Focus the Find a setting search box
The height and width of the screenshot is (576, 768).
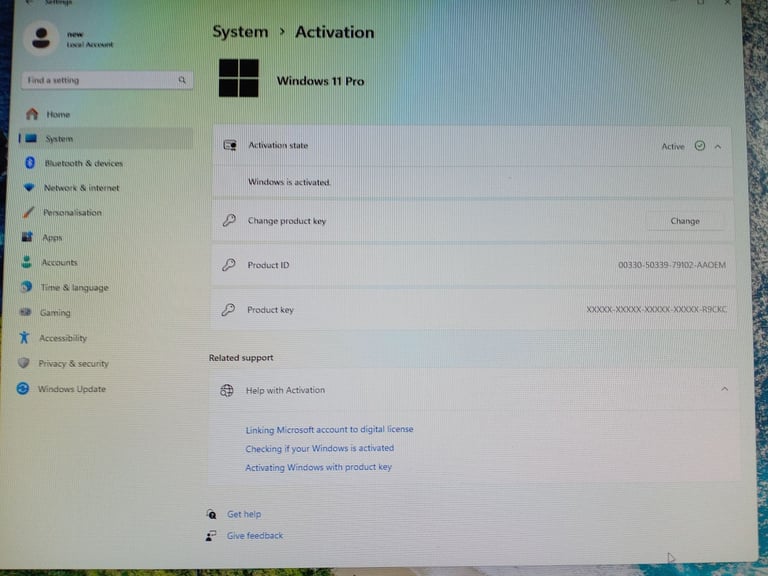tap(107, 80)
